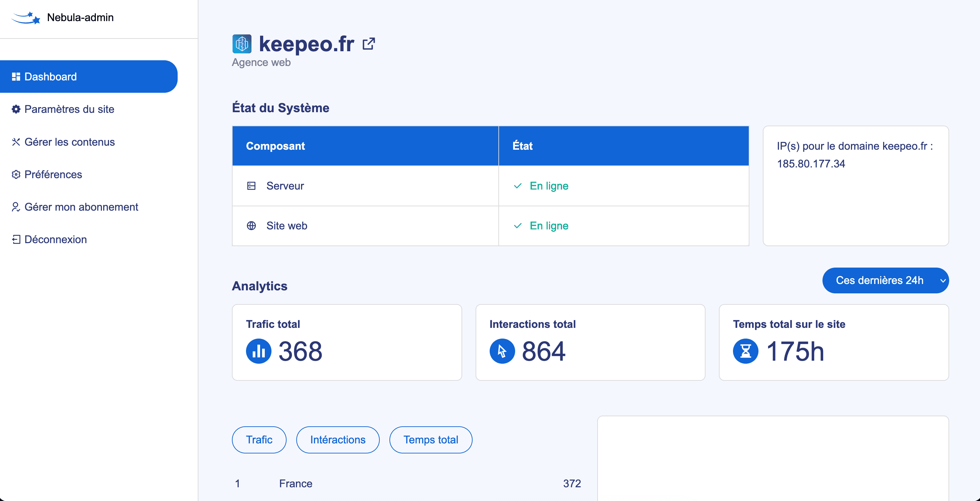980x501 pixels.
Task: Open keepeo.fr via the external link icon
Action: pos(369,44)
